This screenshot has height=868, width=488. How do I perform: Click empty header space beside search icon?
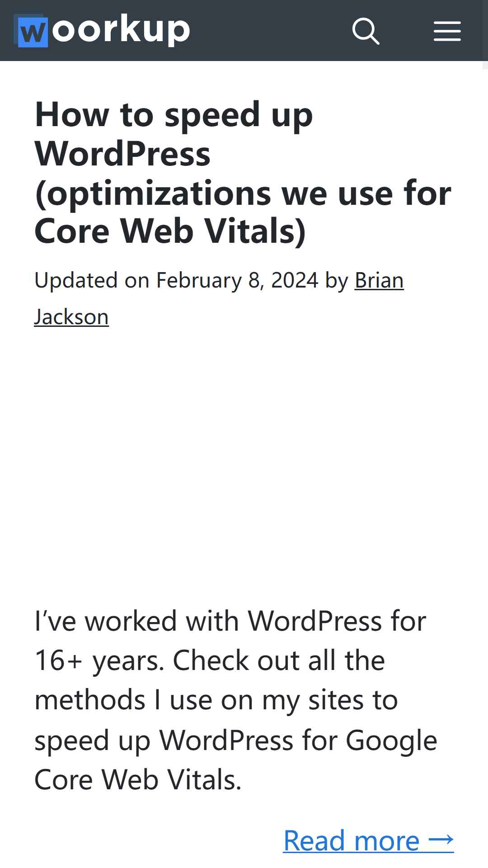tap(271, 31)
